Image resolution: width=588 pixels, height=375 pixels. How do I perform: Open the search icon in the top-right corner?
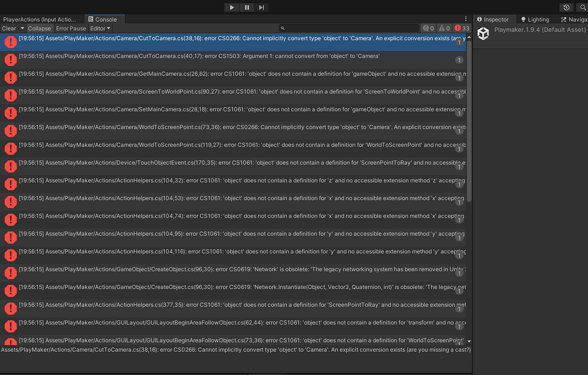pyautogui.click(x=582, y=7)
